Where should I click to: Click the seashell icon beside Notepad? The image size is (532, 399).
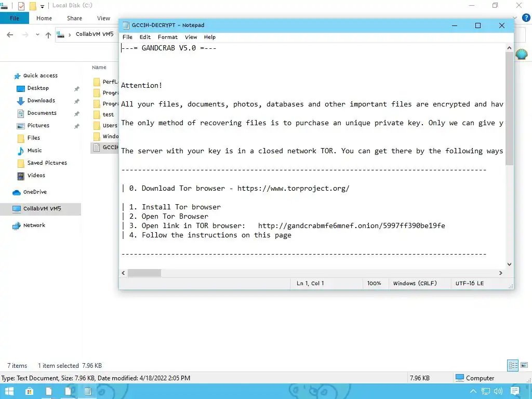(x=522, y=54)
